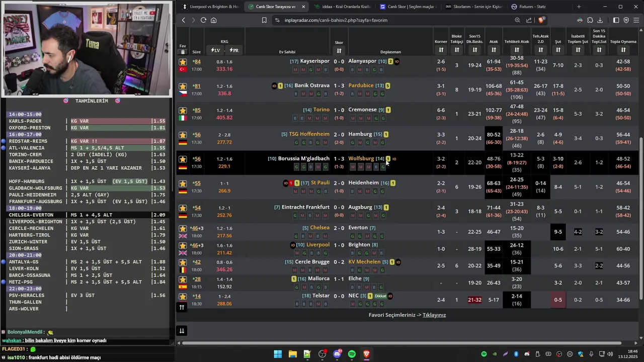Open the browser downloads icon
The height and width of the screenshot is (362, 644).
click(x=600, y=20)
